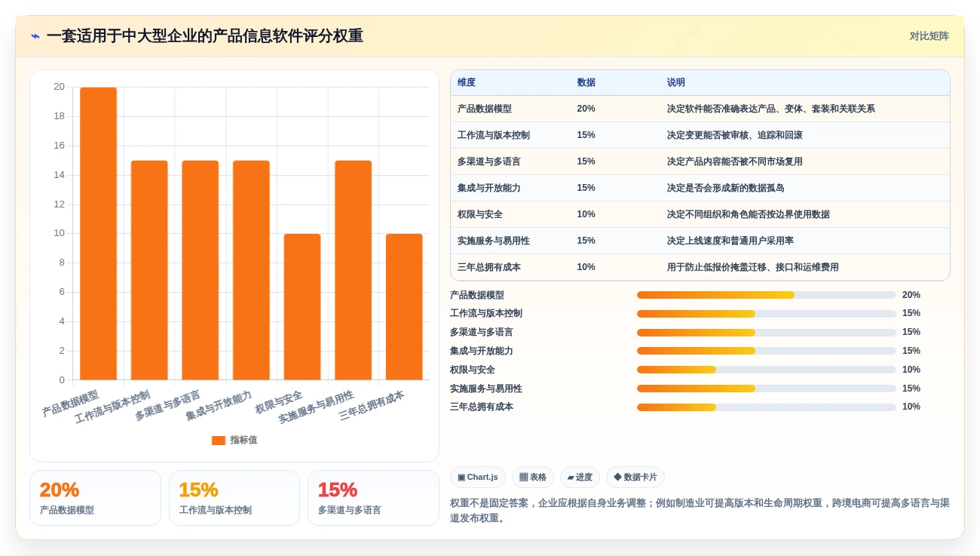
Task: Click description 决定上线速度和普通用户采用率
Action: (730, 241)
